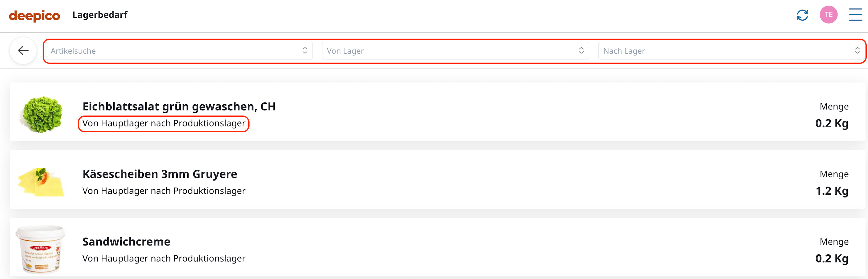The image size is (868, 279).
Task: Open the TE user avatar
Action: 828,15
